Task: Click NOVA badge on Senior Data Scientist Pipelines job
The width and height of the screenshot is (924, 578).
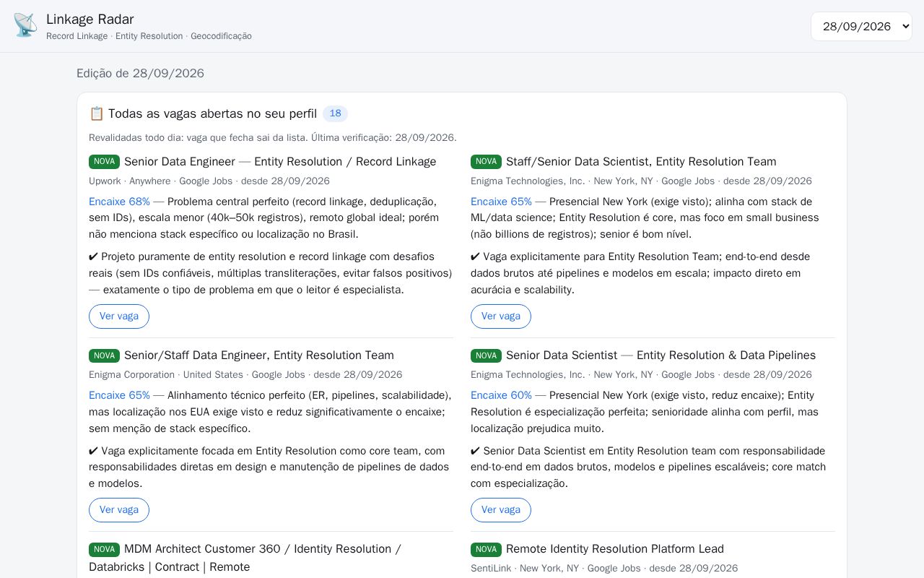Action: click(486, 355)
